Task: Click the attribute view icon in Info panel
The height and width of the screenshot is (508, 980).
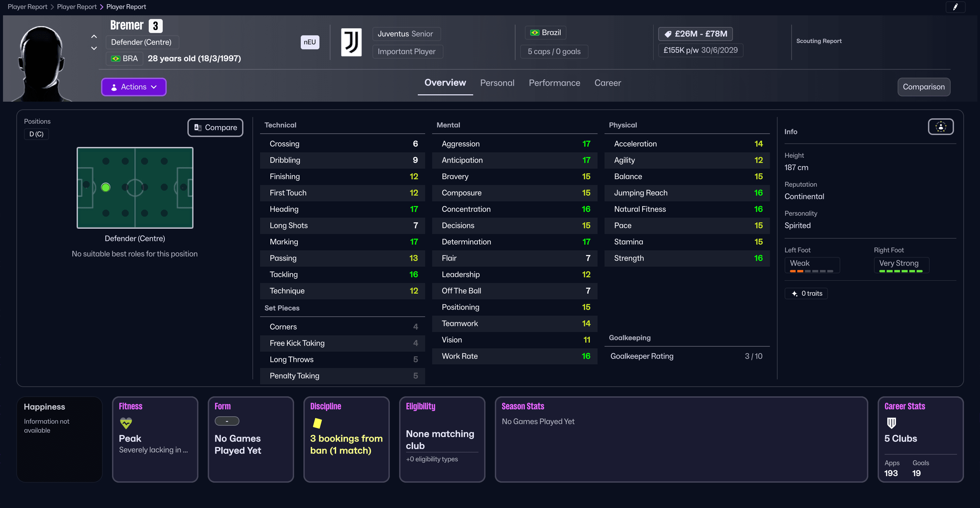Action: [940, 127]
